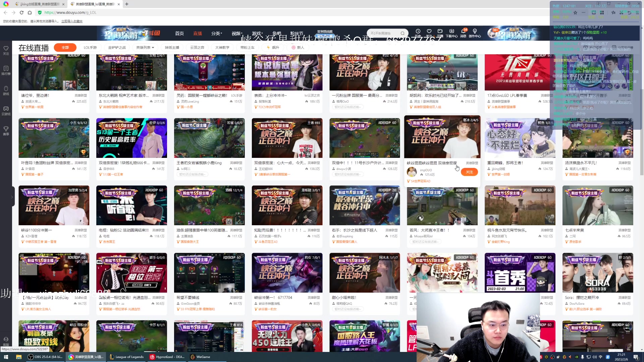Expand the 视频 video menu in navbar
The image size is (644, 362).
[x=236, y=34]
